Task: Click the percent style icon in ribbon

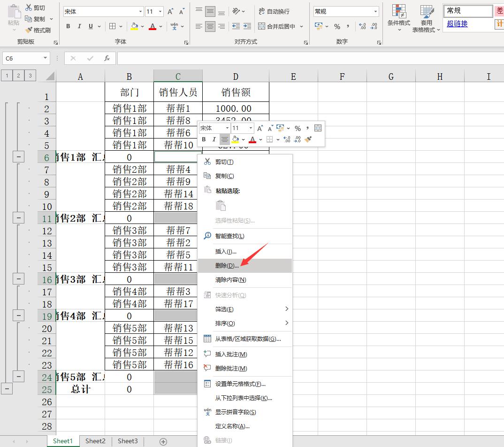Action: tap(337, 26)
